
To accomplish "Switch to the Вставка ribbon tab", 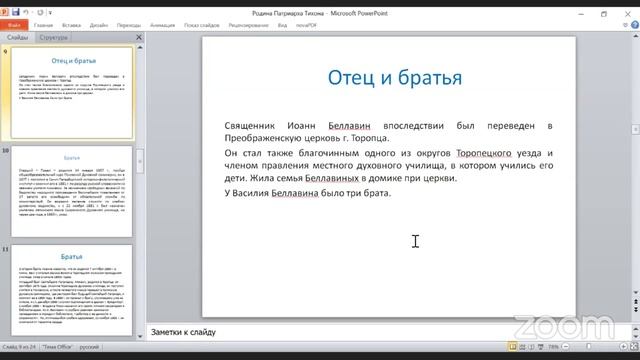I will click(71, 25).
